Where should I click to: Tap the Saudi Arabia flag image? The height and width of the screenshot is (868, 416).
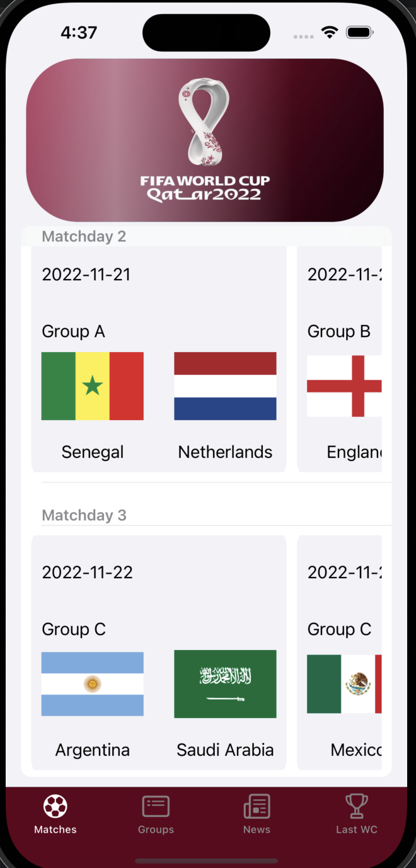point(225,684)
